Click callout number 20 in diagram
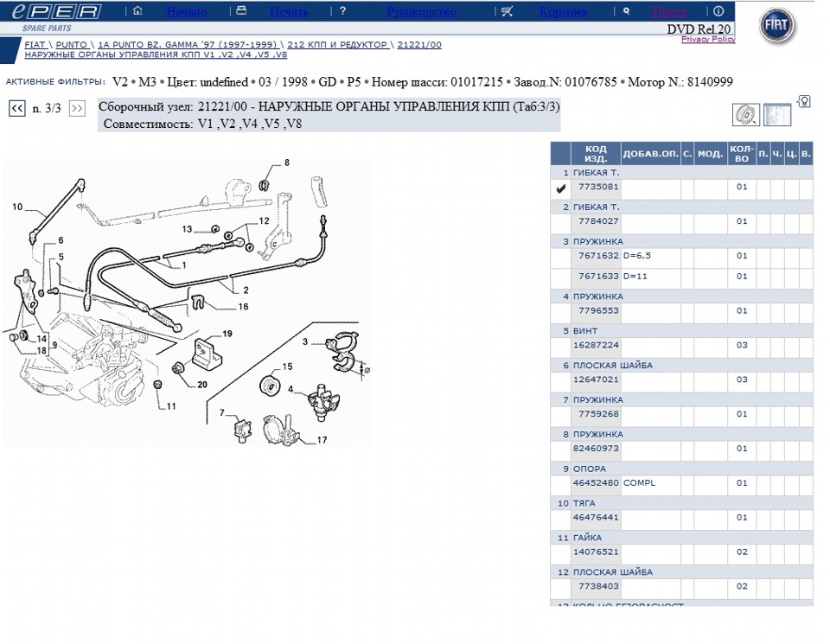This screenshot has width=830, height=644. click(x=202, y=385)
